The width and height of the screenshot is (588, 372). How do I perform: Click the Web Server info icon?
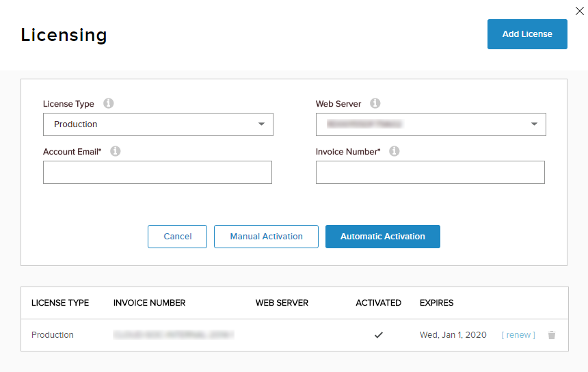(x=375, y=104)
